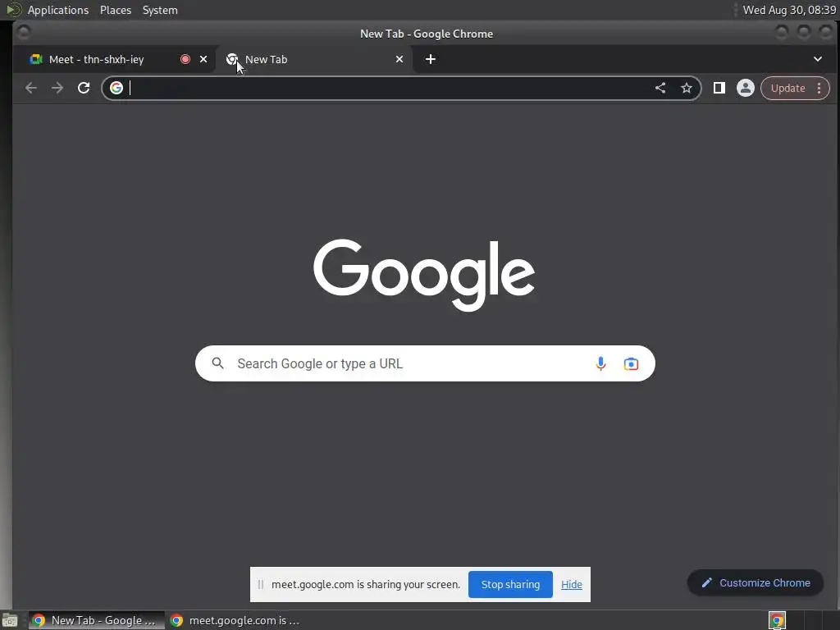Open the Applications menu
This screenshot has height=630, width=840.
pyautogui.click(x=58, y=10)
